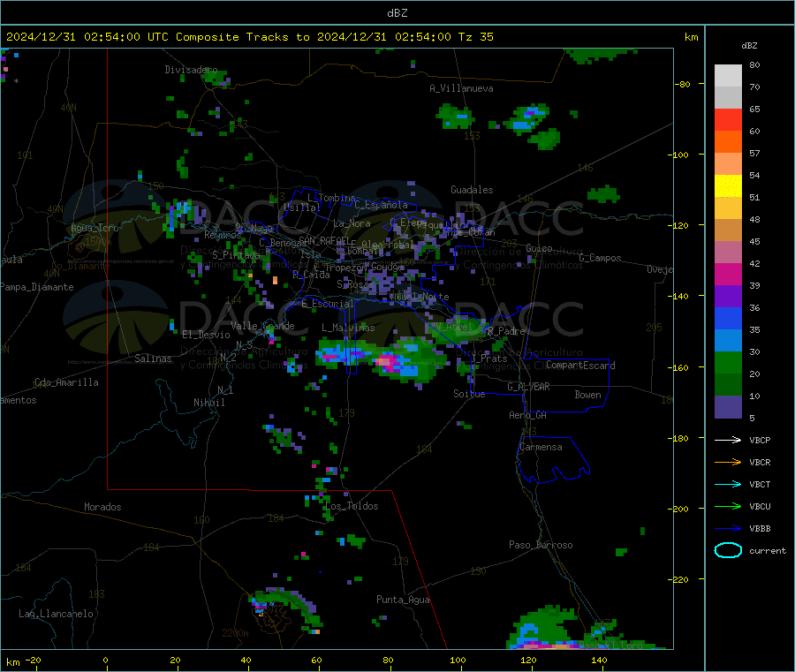Click the 'Nihuil' map label
Screen dimensions: 795x672
208,403
